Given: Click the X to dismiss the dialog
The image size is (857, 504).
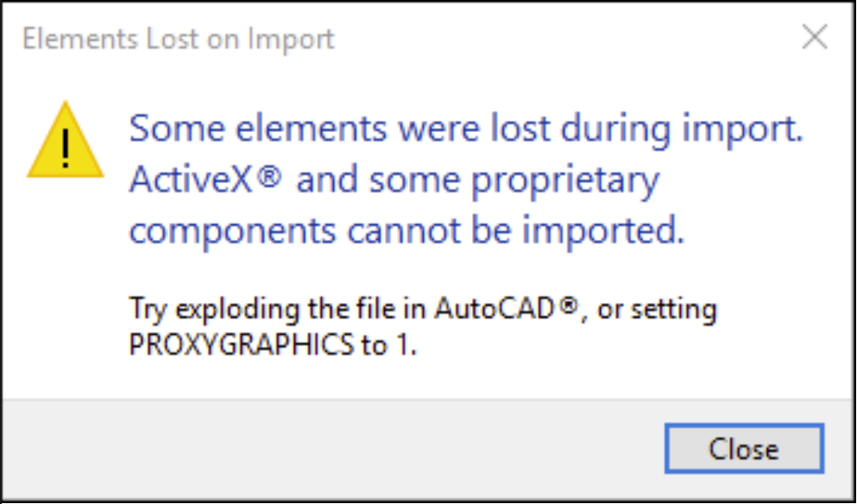Looking at the screenshot, I should point(815,37).
